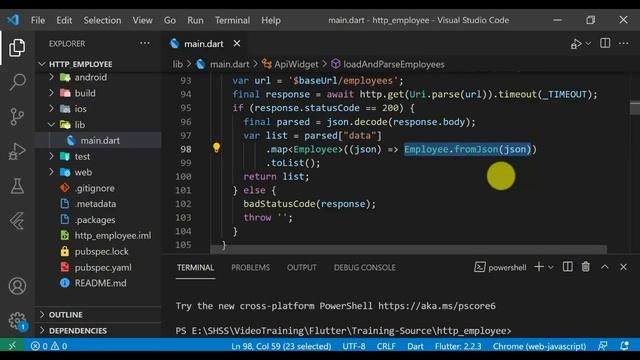The width and height of the screenshot is (640, 360).
Task: Switch to the DEBUG CONSOLE tab
Action: coord(364,267)
